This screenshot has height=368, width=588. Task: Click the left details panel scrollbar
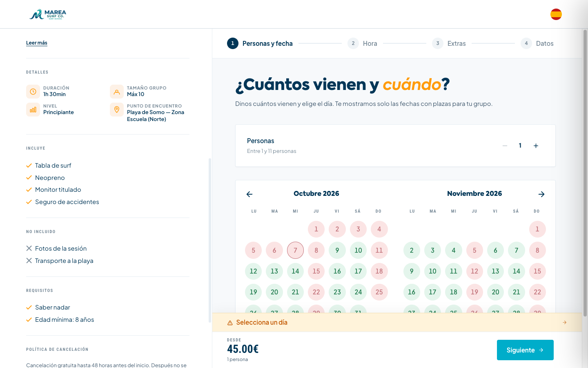coord(210,240)
